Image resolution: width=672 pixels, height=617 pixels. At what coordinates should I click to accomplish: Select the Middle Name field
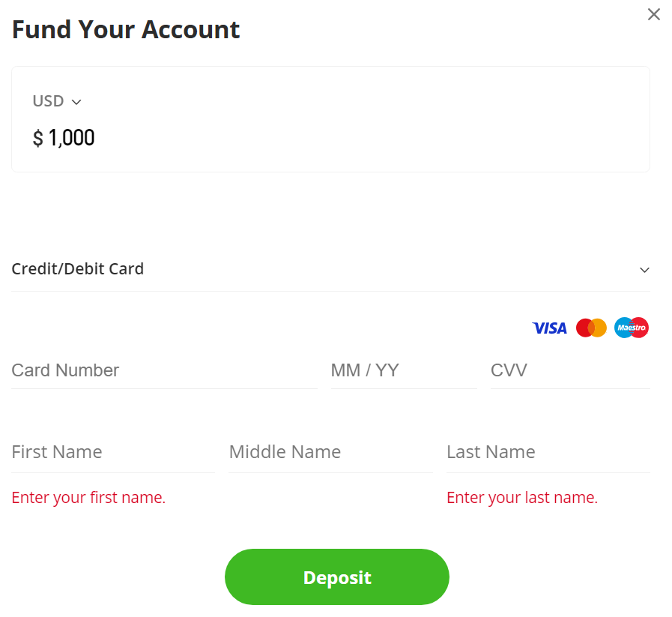click(330, 452)
